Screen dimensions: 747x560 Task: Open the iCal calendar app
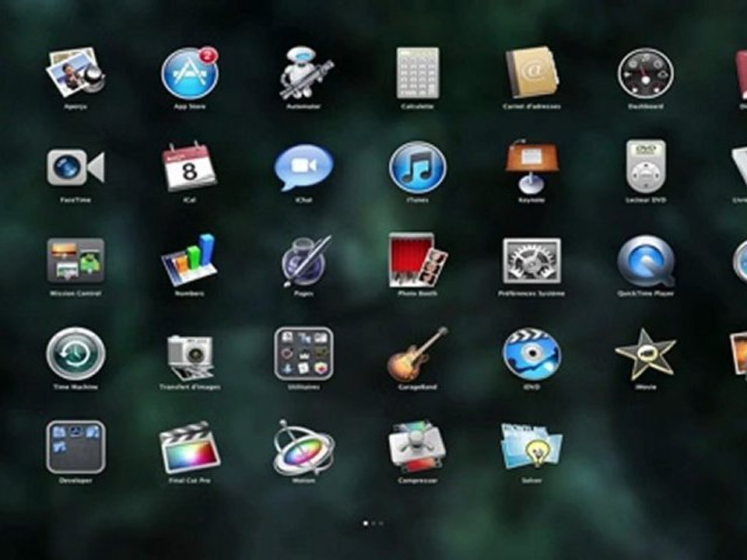point(190,166)
